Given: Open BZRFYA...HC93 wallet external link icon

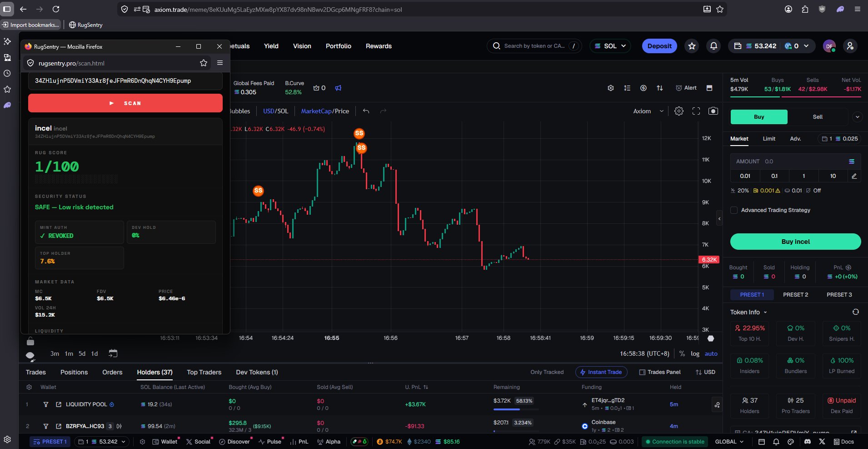Looking at the screenshot, I should click(x=59, y=426).
